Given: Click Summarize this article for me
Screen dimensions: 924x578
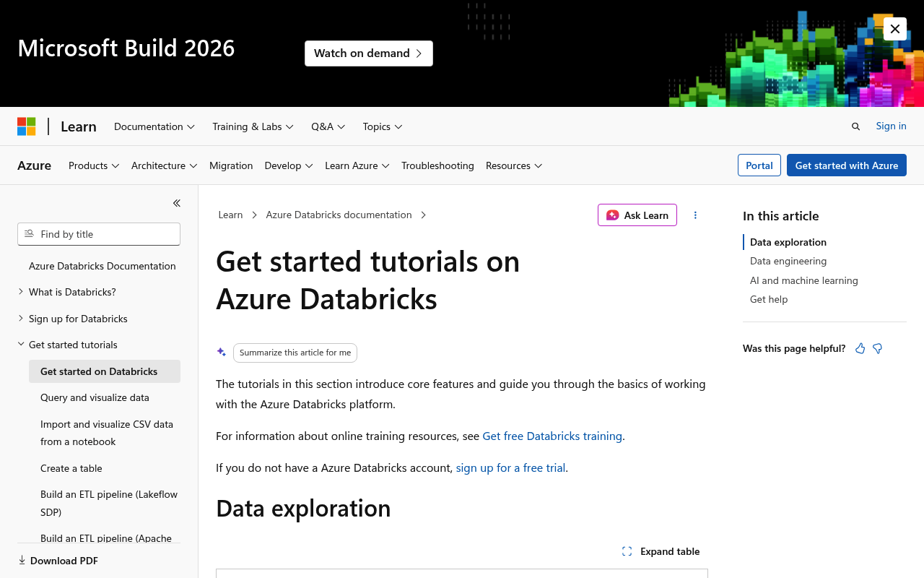Looking at the screenshot, I should point(295,353).
